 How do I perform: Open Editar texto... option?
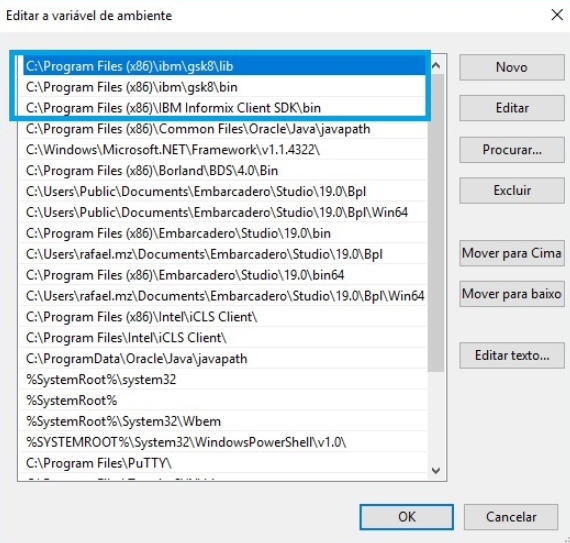511,355
